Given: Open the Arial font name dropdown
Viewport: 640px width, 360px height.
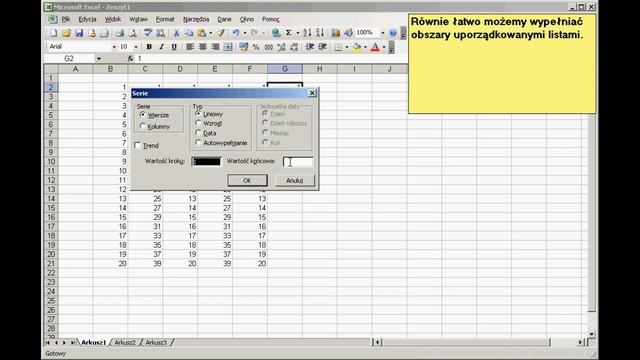Looking at the screenshot, I should (114, 47).
